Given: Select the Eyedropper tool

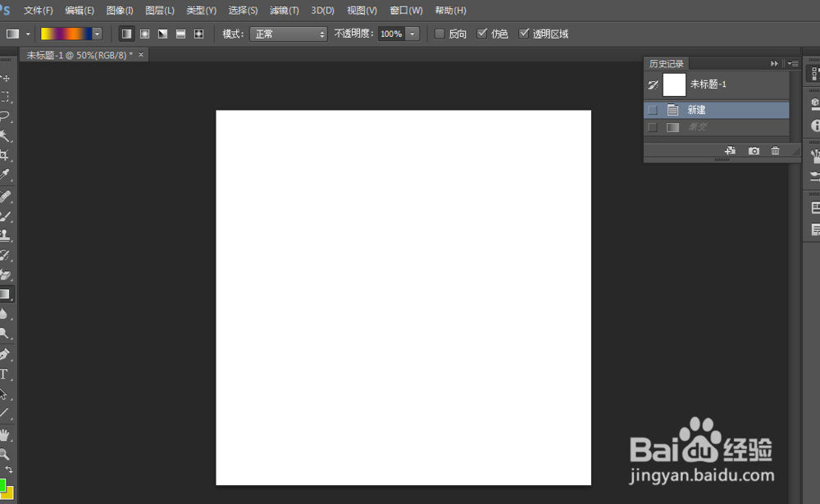Looking at the screenshot, I should click(5, 175).
